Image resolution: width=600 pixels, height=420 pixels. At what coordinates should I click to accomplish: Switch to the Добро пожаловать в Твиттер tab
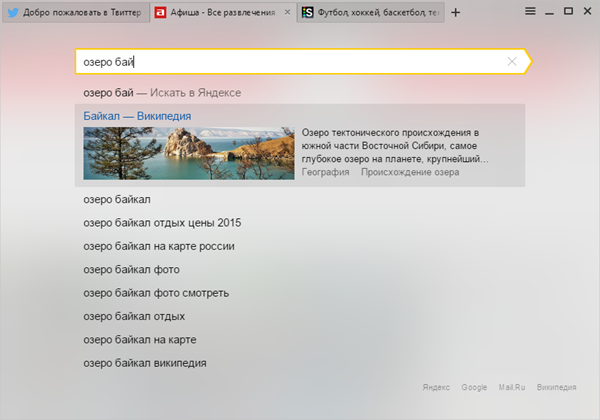(x=76, y=13)
